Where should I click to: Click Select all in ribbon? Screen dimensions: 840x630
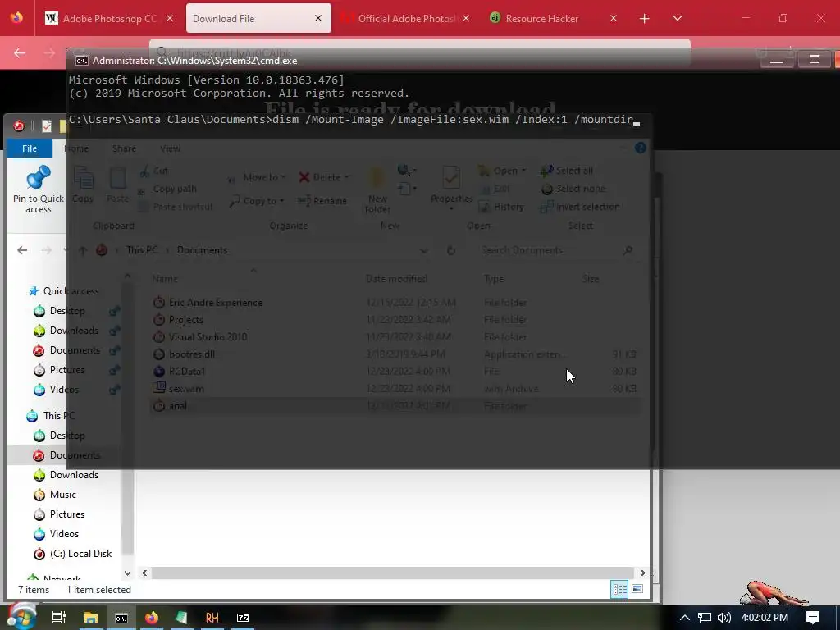coord(567,171)
